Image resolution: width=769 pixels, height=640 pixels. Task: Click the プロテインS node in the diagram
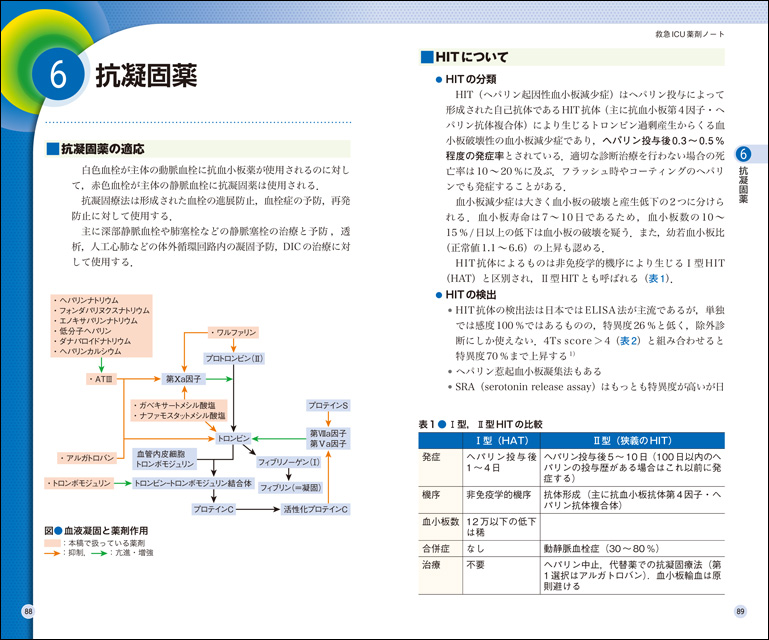point(328,405)
